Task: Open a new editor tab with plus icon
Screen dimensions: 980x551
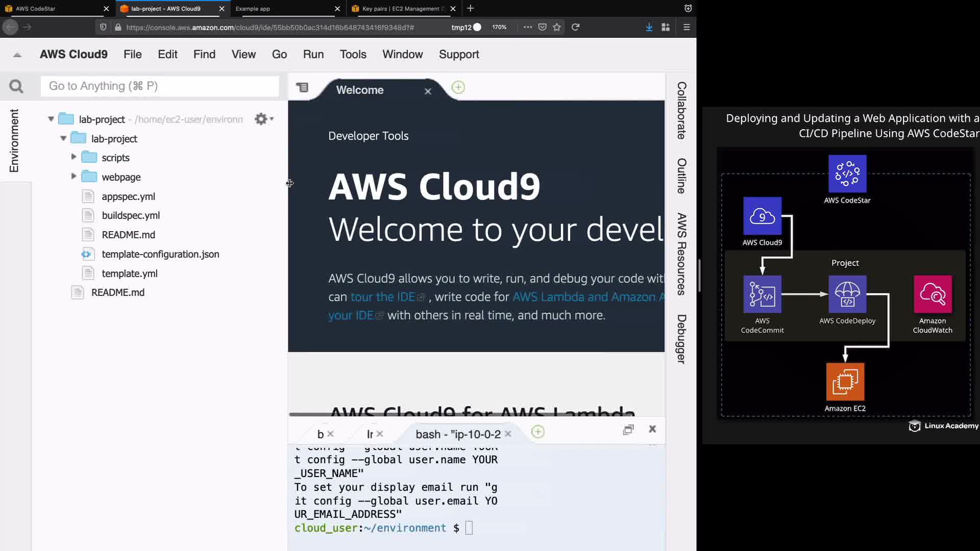Action: pos(458,87)
